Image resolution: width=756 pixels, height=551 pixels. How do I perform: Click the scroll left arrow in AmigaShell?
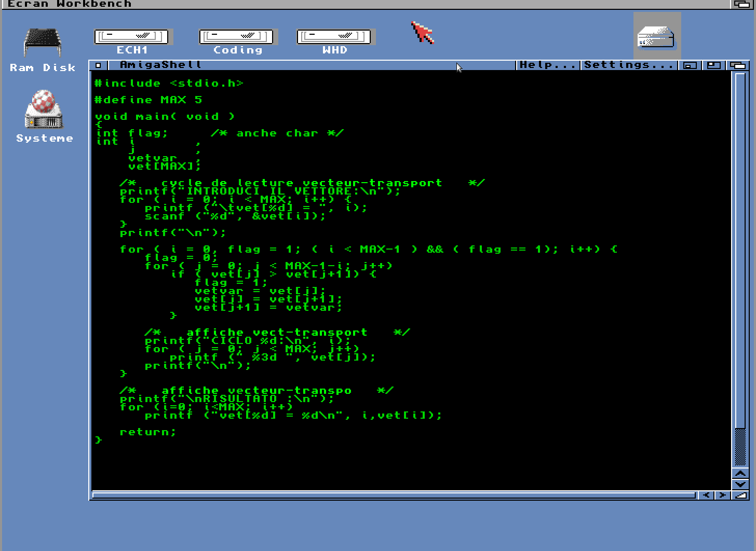tap(706, 495)
